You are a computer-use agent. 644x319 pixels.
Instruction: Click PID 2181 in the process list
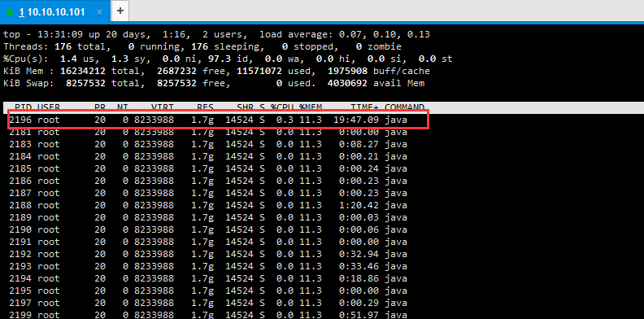[x=20, y=133]
